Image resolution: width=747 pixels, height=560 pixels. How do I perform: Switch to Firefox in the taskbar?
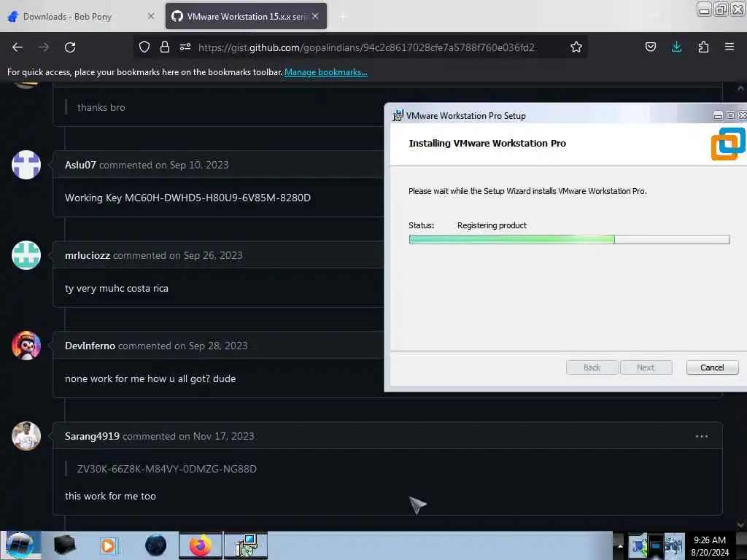pos(201,545)
